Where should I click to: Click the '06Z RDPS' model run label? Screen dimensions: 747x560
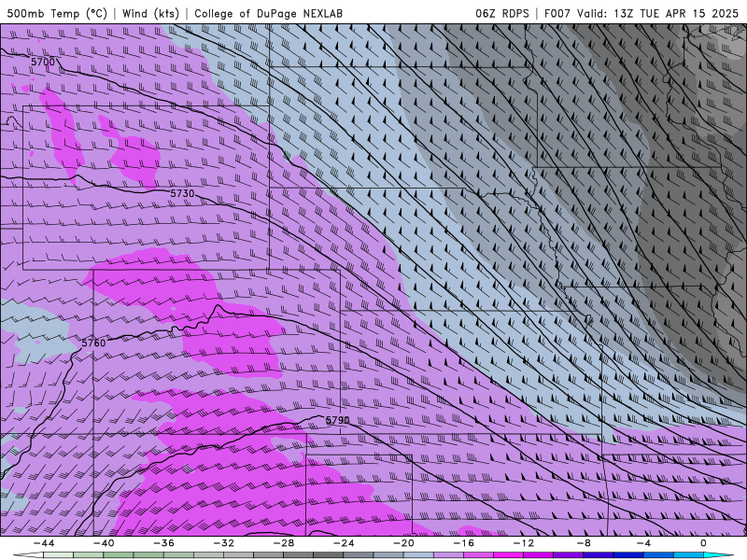pyautogui.click(x=502, y=13)
